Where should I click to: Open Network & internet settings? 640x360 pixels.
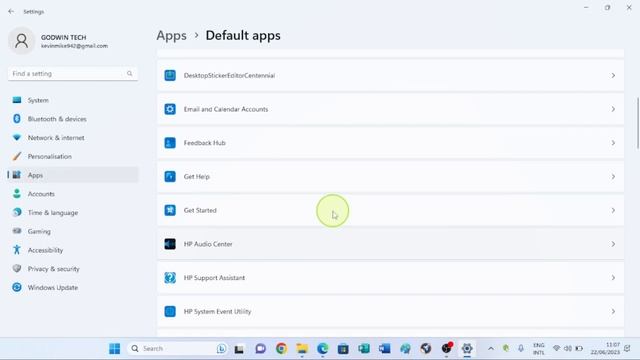(x=73, y=138)
